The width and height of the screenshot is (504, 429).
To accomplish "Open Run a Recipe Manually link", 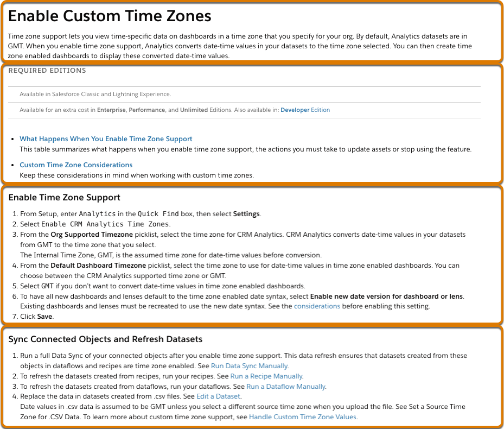I will click(x=266, y=376).
